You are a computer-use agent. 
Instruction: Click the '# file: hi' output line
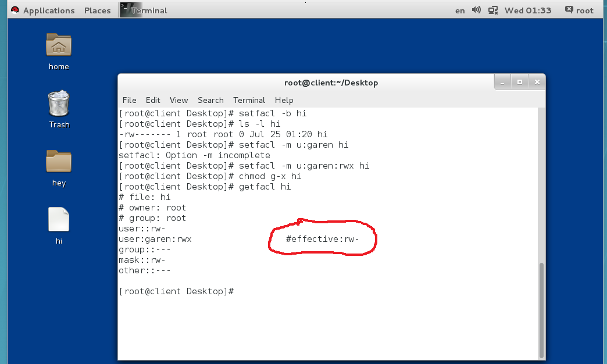(x=144, y=197)
